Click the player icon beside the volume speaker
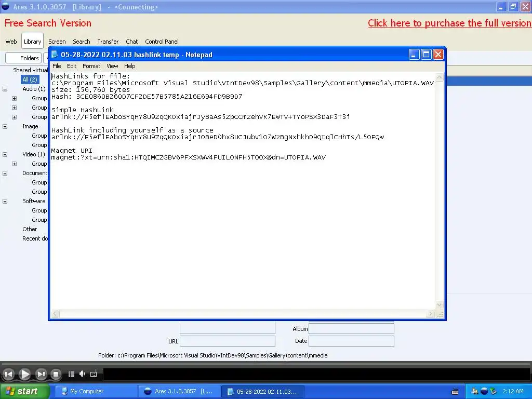 [x=94, y=374]
